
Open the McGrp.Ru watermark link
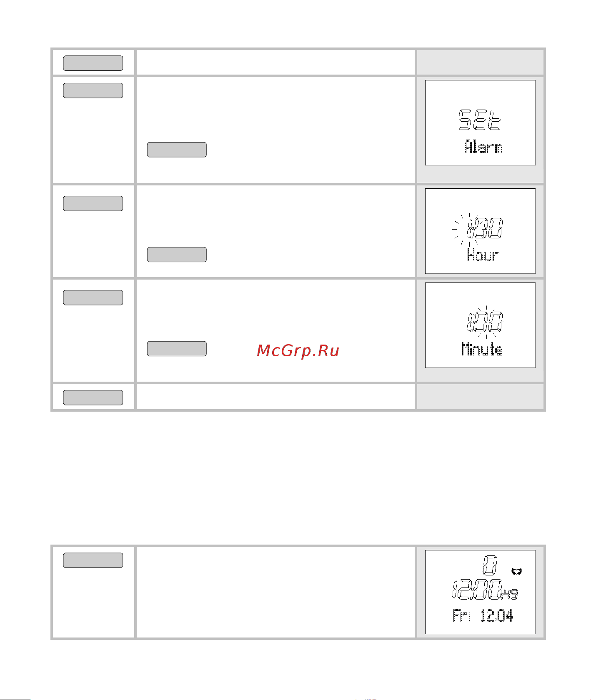298,351
